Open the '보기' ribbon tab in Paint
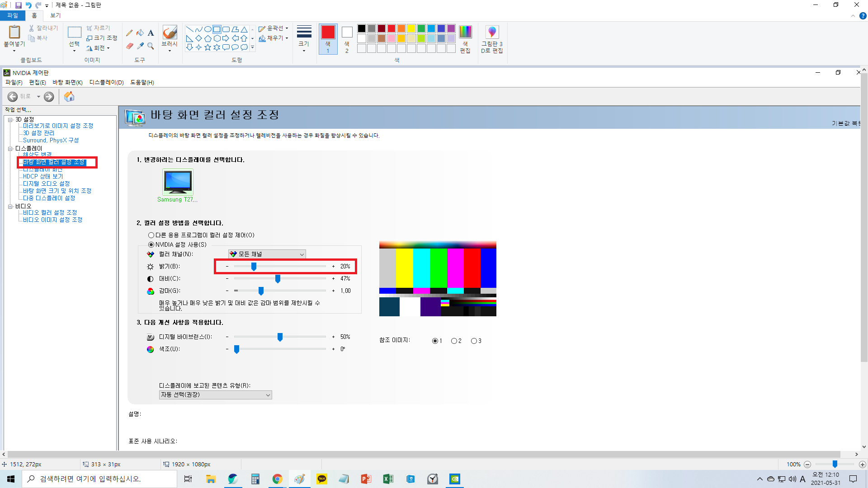The height and width of the screenshot is (488, 868). coord(55,15)
